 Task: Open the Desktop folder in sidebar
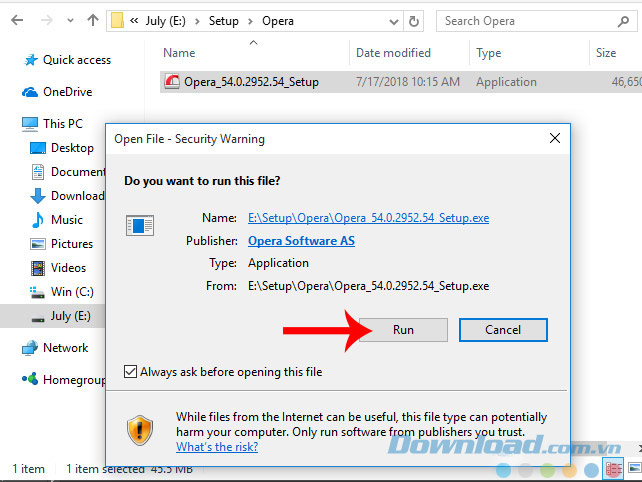tap(72, 148)
